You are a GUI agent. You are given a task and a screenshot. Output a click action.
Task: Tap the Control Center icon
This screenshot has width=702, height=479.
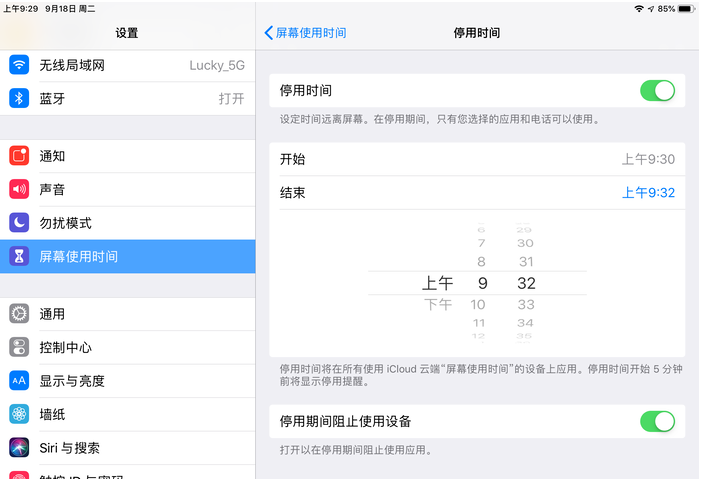click(19, 347)
